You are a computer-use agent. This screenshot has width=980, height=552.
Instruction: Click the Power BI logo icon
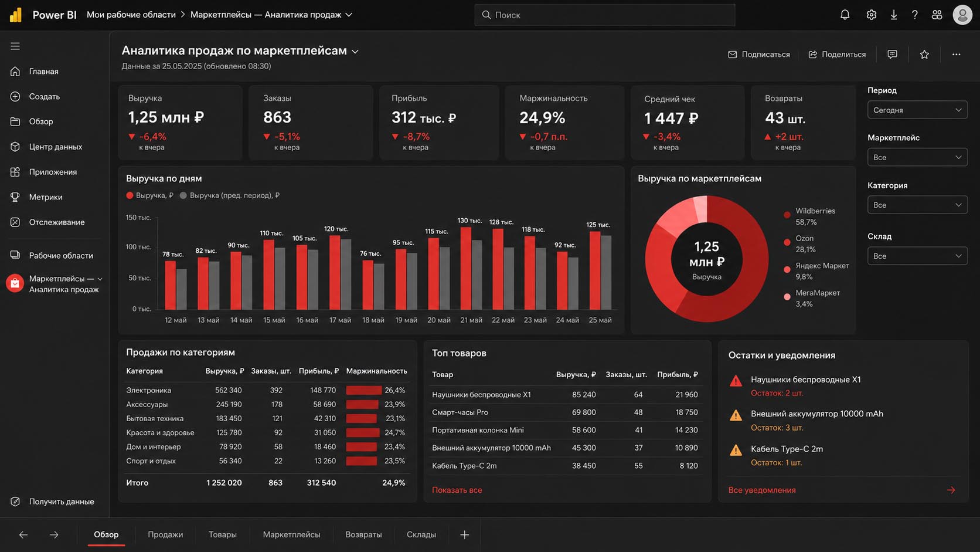(x=16, y=15)
